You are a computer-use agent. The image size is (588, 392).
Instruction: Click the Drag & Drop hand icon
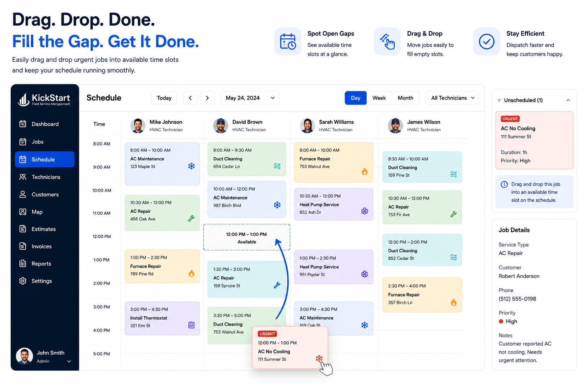click(387, 41)
